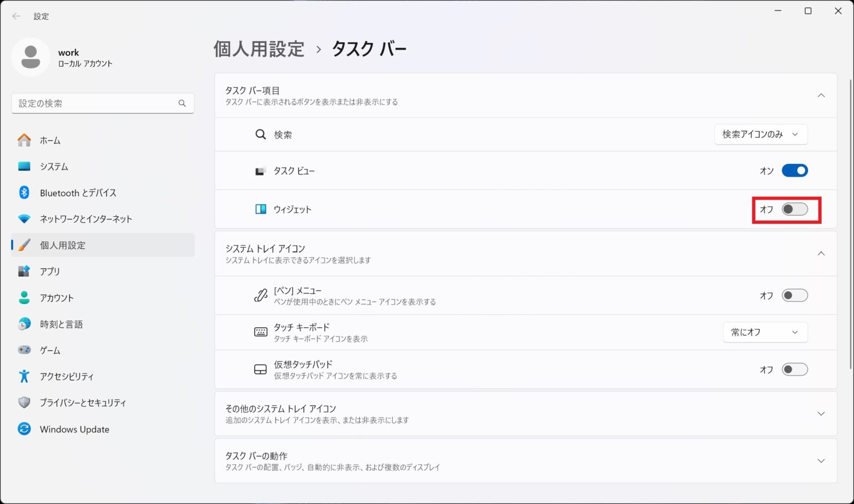The image size is (854, 504).
Task: Go to アプリ settings category
Action: coord(49,271)
